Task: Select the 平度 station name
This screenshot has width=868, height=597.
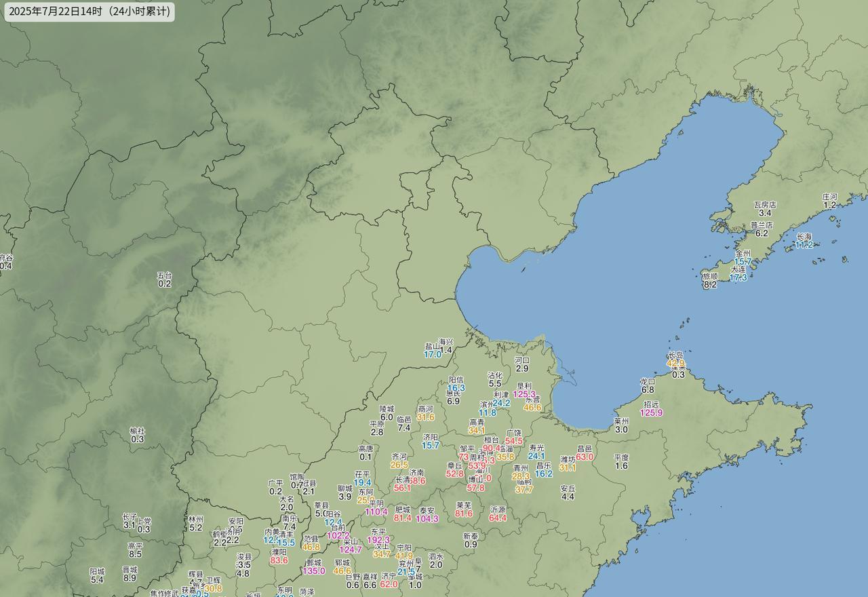Action: (x=621, y=457)
